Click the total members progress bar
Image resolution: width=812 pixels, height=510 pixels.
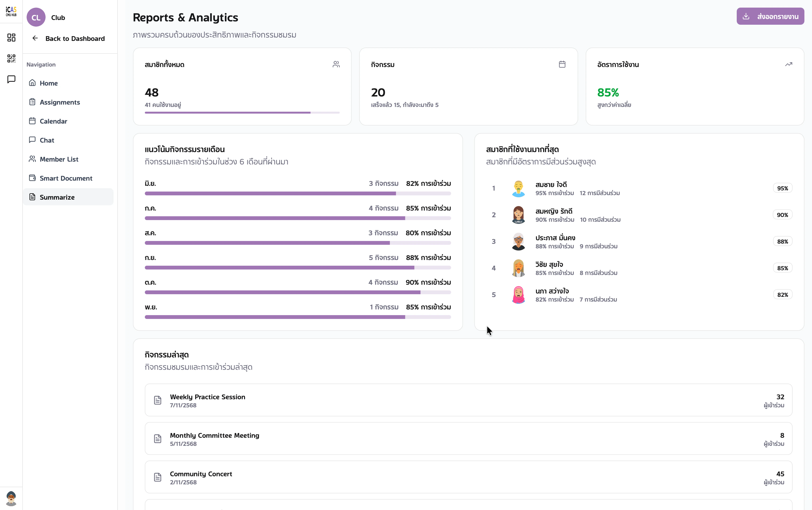pos(242,113)
